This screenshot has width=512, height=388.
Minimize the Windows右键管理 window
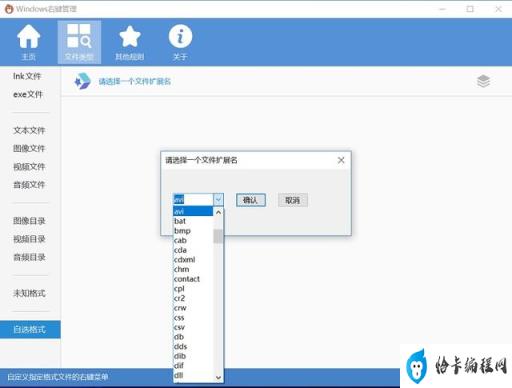443,9
